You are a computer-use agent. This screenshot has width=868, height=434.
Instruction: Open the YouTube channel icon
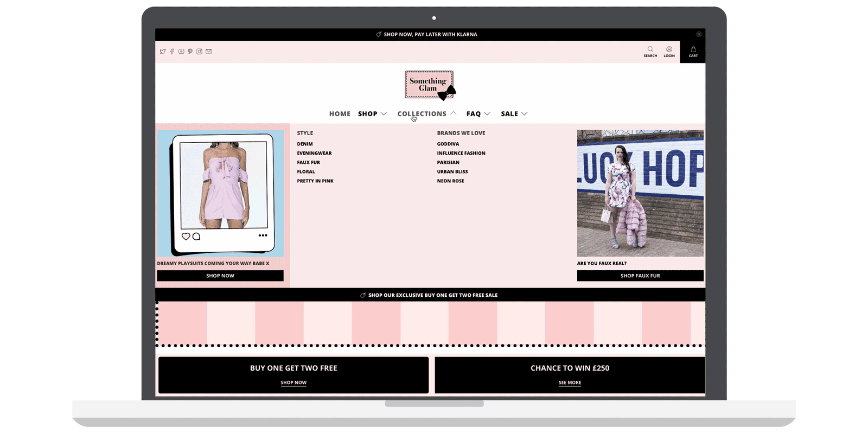click(x=181, y=52)
